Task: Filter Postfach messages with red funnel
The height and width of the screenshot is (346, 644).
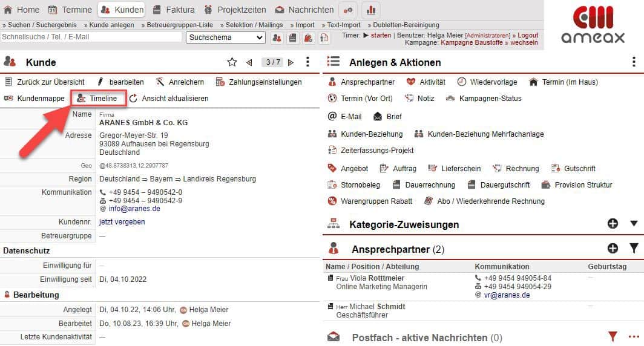Action: 613,337
